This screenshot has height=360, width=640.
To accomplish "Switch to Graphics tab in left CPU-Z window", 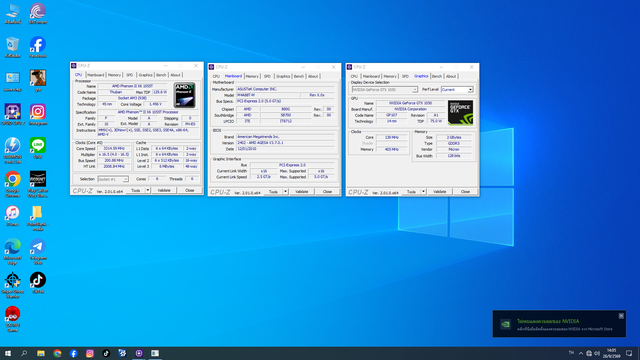I will pos(145,75).
